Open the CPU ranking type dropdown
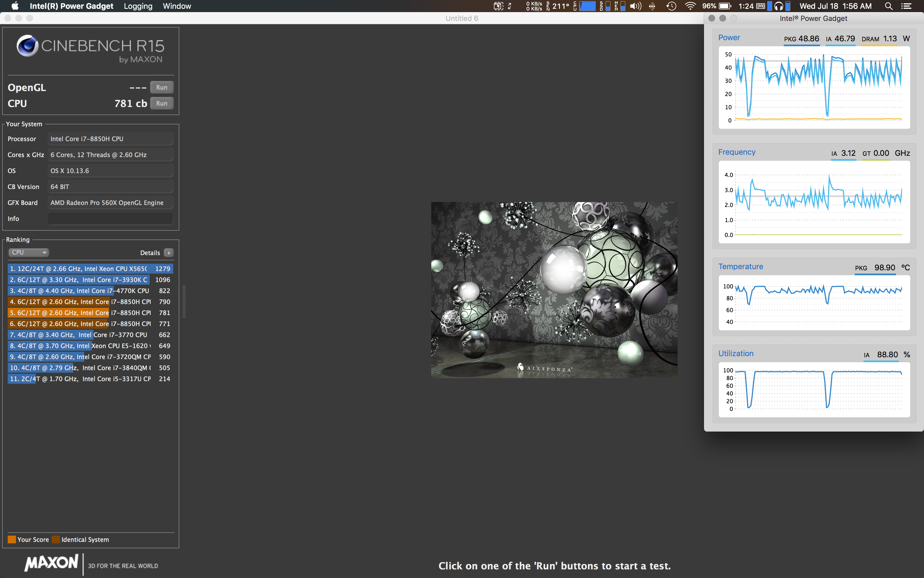This screenshot has height=578, width=924. click(28, 252)
